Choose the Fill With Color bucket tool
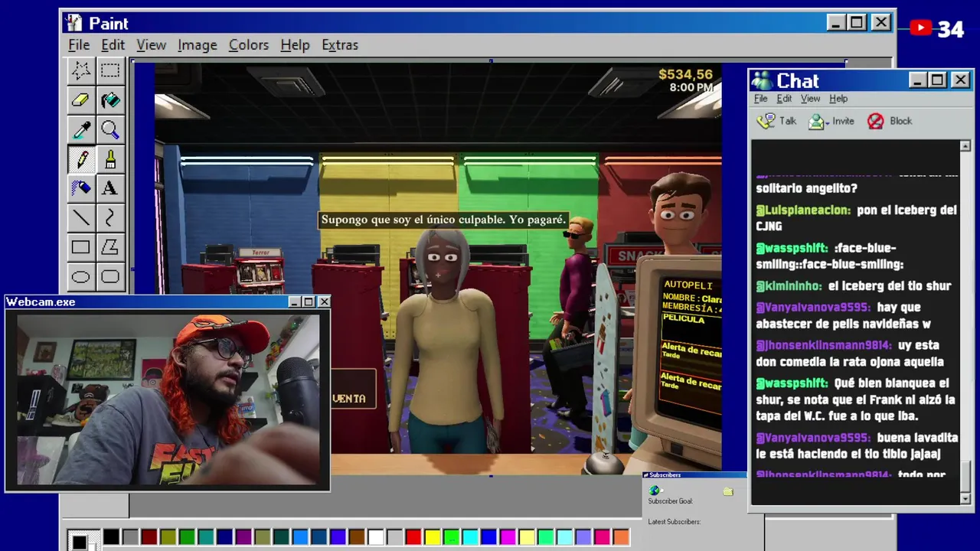This screenshot has height=551, width=980. [x=110, y=100]
